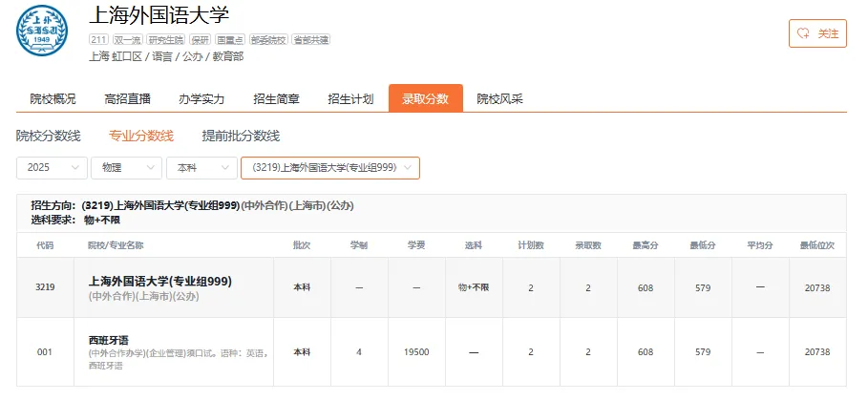
Task: Click 608 in the 西班牙语 row
Action: click(646, 351)
